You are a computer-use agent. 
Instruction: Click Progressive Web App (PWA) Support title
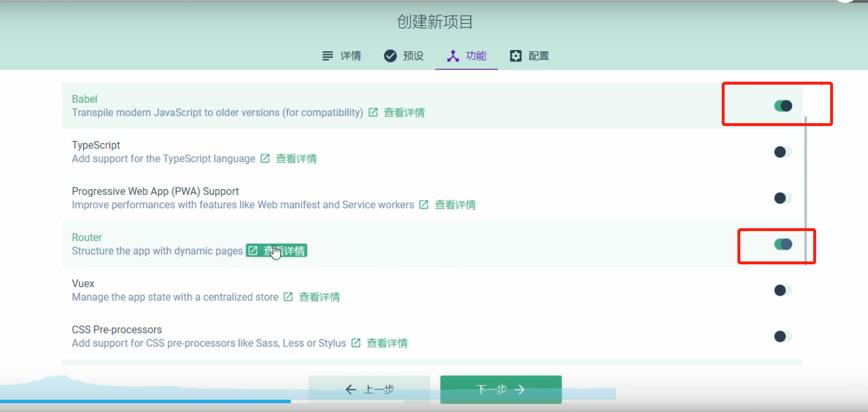pyautogui.click(x=156, y=191)
